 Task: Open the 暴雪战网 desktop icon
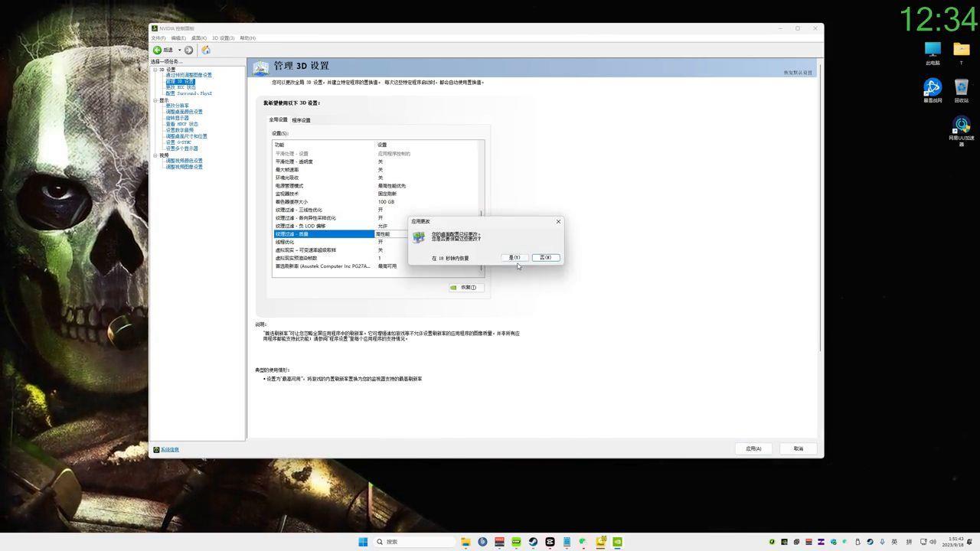click(933, 90)
